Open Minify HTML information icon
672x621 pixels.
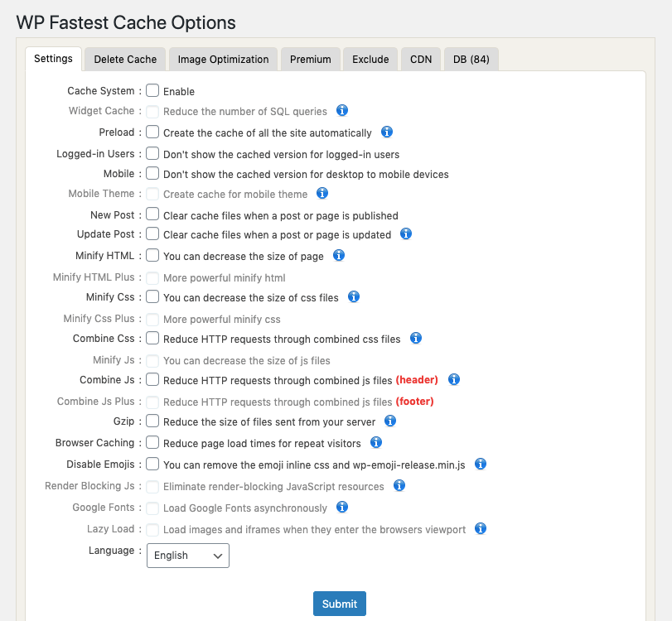[338, 256]
